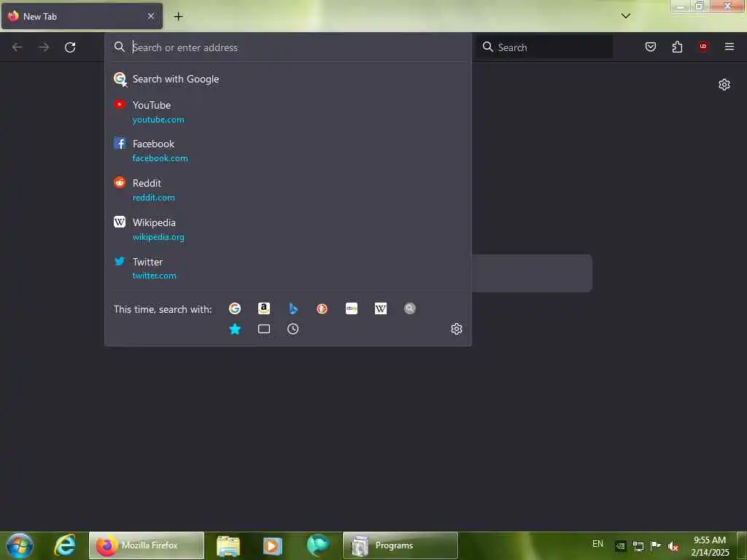The width and height of the screenshot is (747, 560).
Task: Search this time with Bing
Action: [293, 308]
